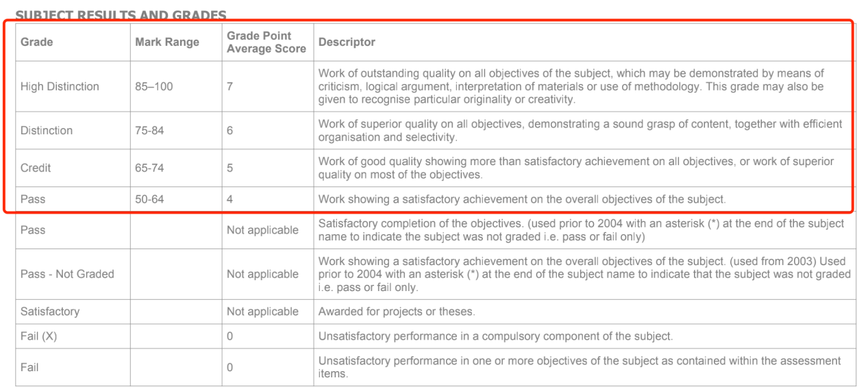Select the "Pass - Not Graded" cell
Screen dimensions: 868x391
67,274
